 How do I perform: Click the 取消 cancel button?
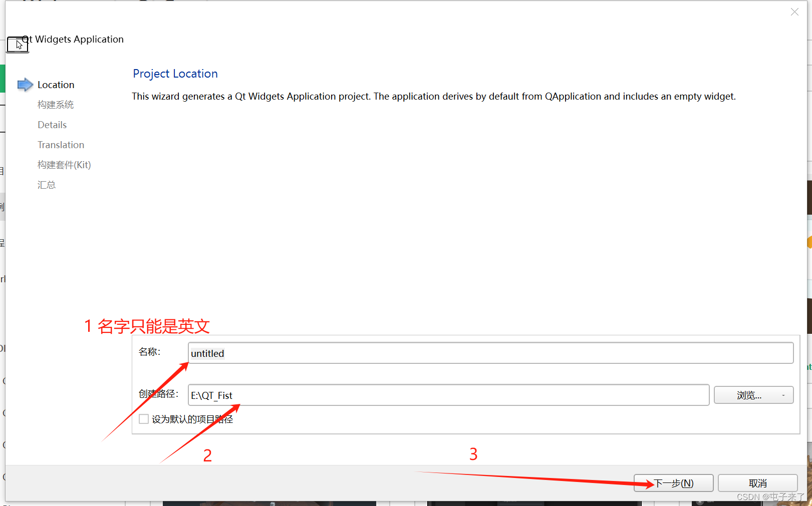point(757,482)
